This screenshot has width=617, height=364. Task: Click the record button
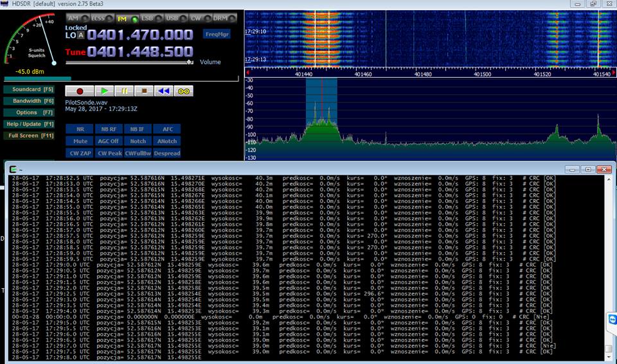(80, 91)
